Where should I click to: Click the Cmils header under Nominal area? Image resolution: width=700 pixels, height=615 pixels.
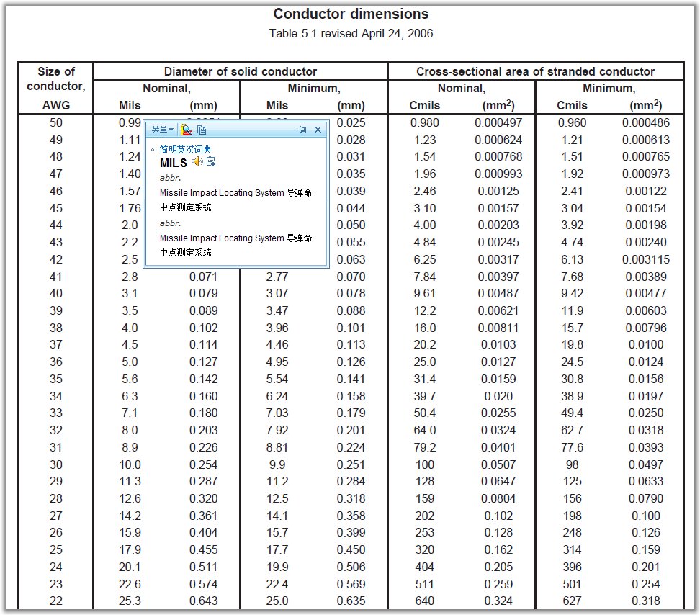[424, 105]
